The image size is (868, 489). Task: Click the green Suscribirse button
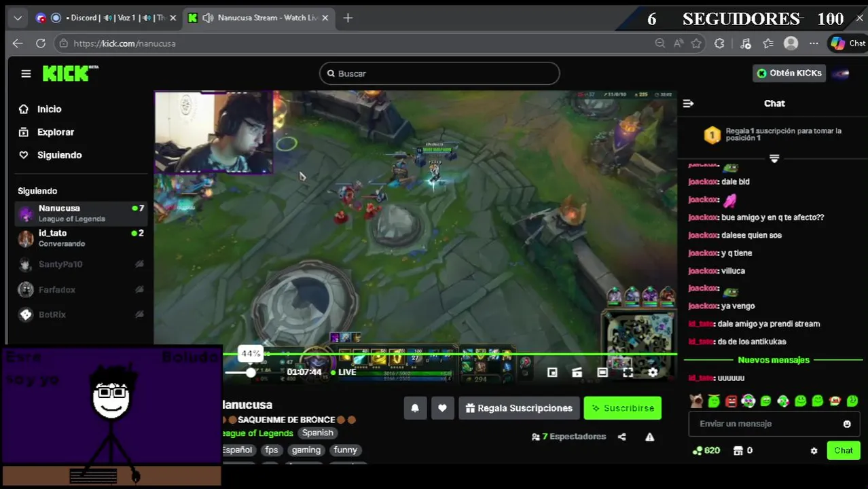(x=622, y=408)
